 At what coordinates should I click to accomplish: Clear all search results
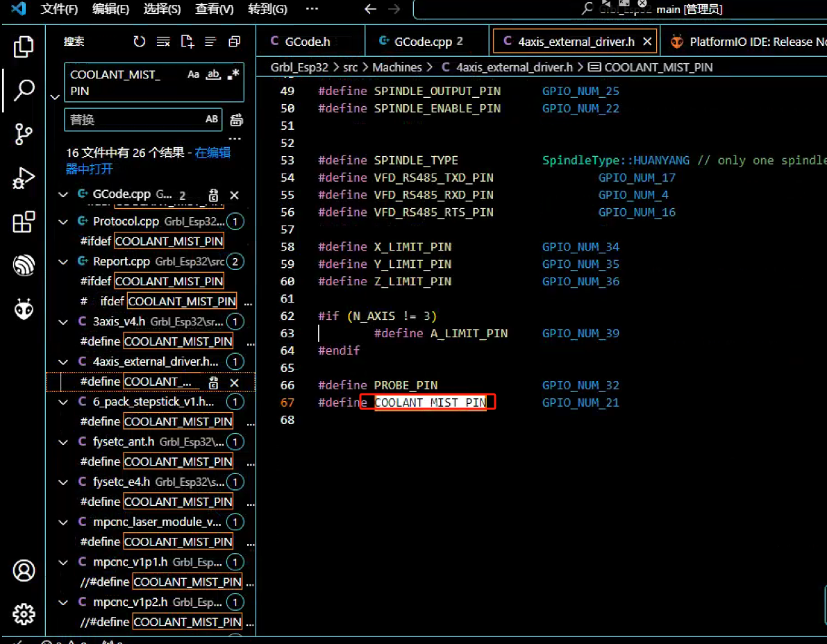tap(162, 42)
